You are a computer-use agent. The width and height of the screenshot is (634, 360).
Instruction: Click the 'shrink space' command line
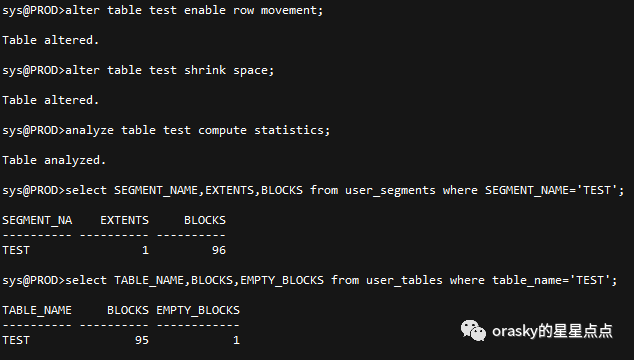coord(138,70)
